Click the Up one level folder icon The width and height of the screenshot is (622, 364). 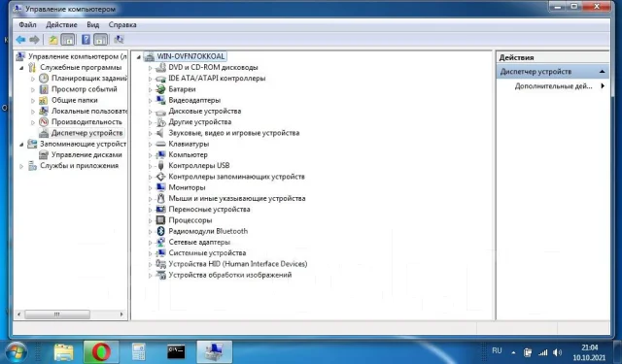(x=52, y=39)
